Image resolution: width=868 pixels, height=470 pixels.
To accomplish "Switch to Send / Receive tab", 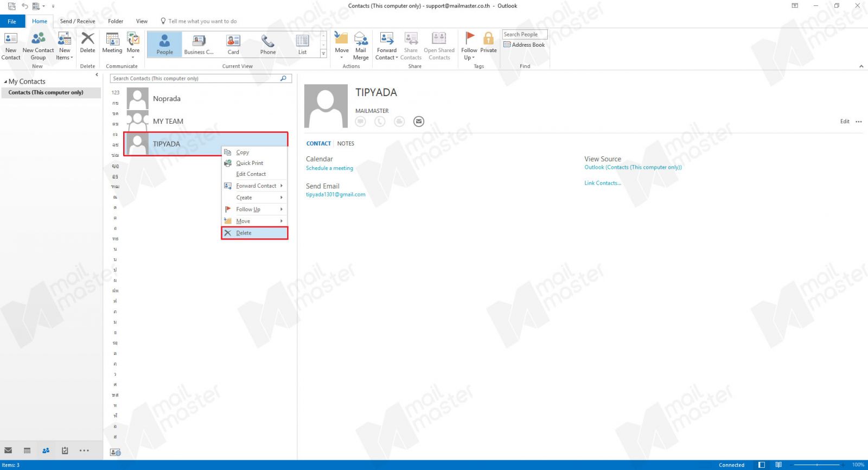I will [78, 21].
